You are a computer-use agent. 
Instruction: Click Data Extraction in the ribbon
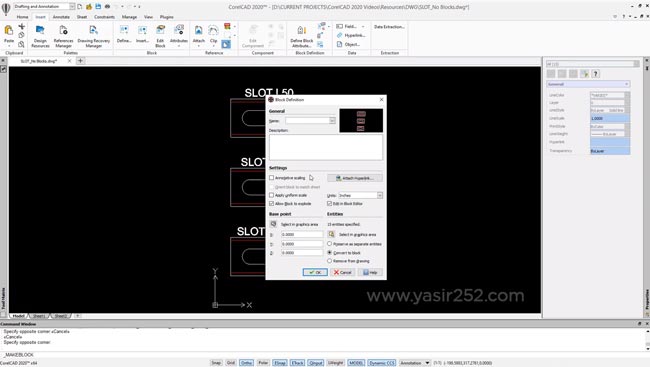point(389,27)
